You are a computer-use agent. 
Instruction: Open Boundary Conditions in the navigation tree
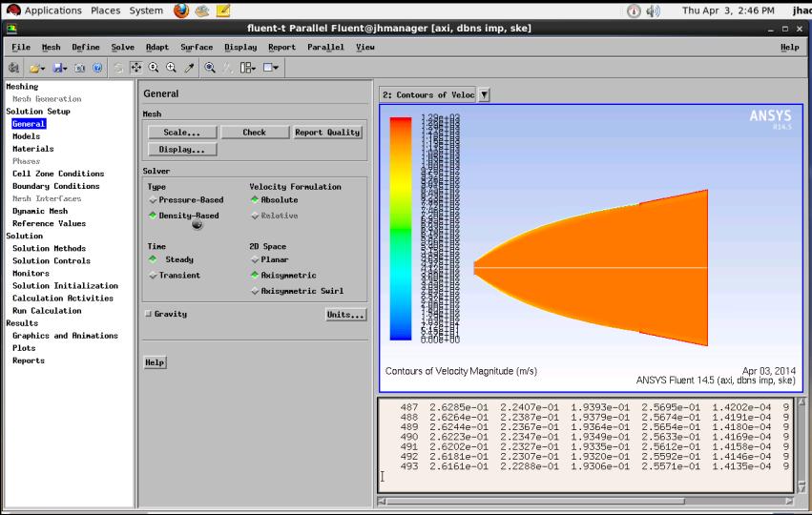56,186
